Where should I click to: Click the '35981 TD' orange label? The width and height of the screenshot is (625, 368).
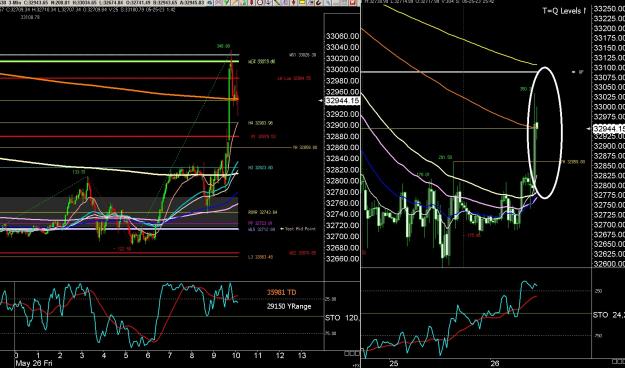(281, 292)
